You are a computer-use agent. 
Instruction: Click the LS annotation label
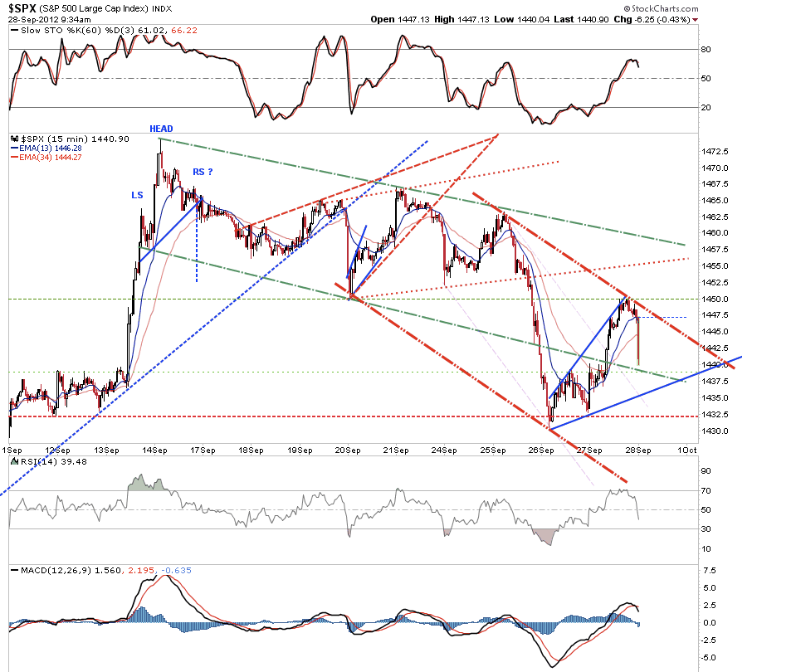pyautogui.click(x=137, y=195)
